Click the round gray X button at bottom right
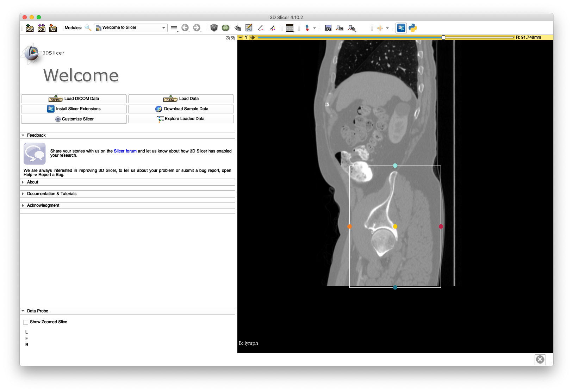Screen dimensions: 573x392 coord(540,360)
